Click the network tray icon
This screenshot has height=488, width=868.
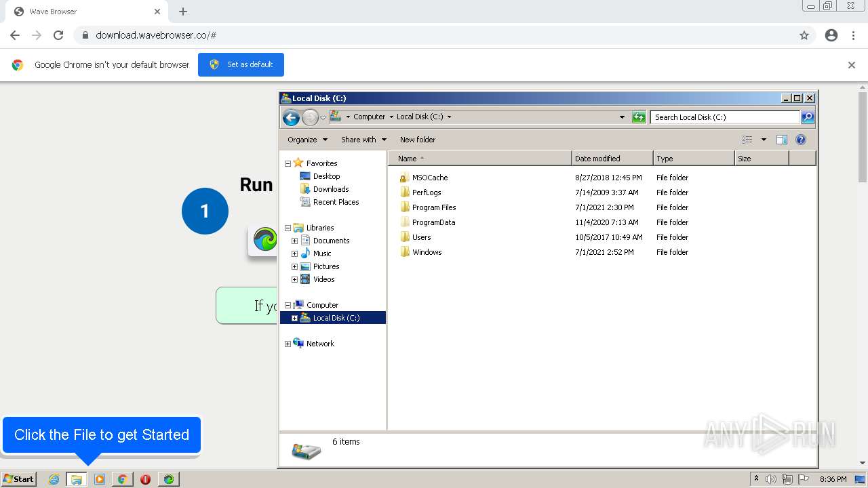click(787, 479)
